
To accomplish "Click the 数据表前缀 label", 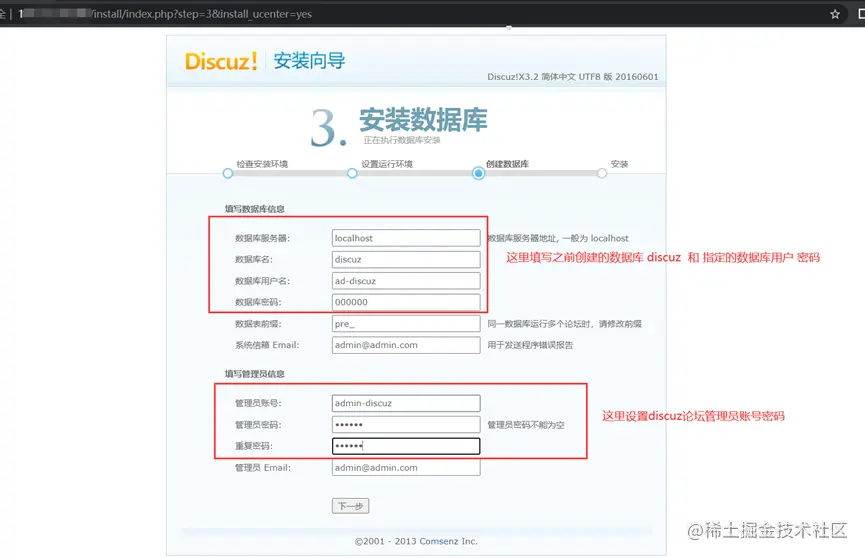I will [x=258, y=324].
